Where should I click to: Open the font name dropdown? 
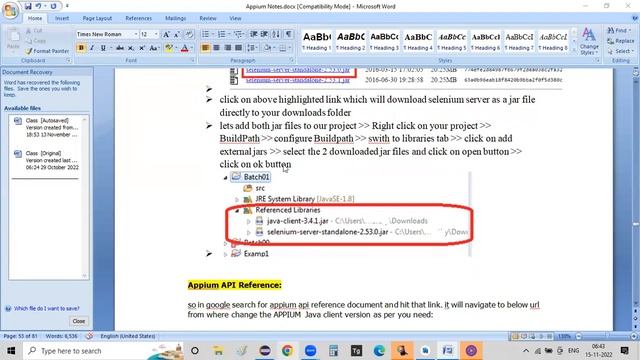(x=136, y=35)
